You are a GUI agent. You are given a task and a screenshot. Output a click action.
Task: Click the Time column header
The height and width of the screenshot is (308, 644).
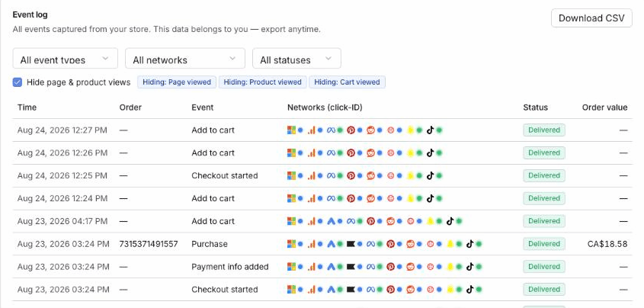coord(27,107)
